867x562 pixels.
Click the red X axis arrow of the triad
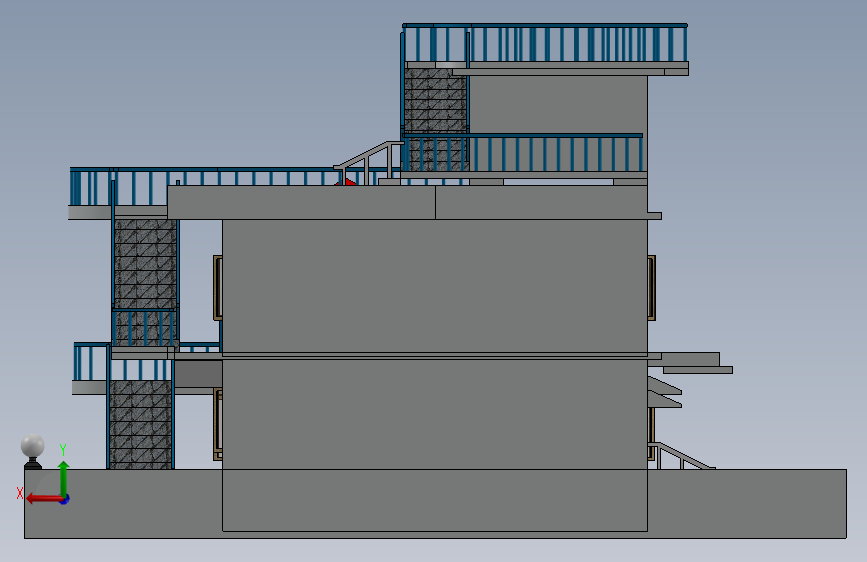coord(43,498)
